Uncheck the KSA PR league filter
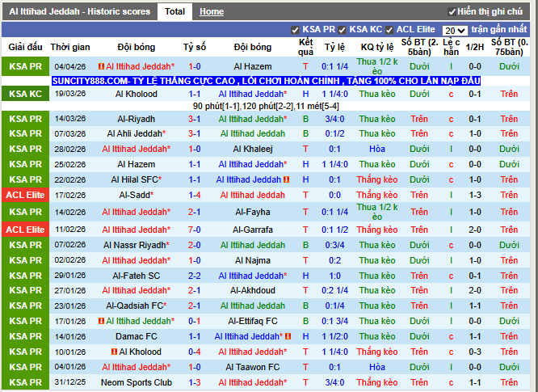538x392 pixels. [295, 30]
